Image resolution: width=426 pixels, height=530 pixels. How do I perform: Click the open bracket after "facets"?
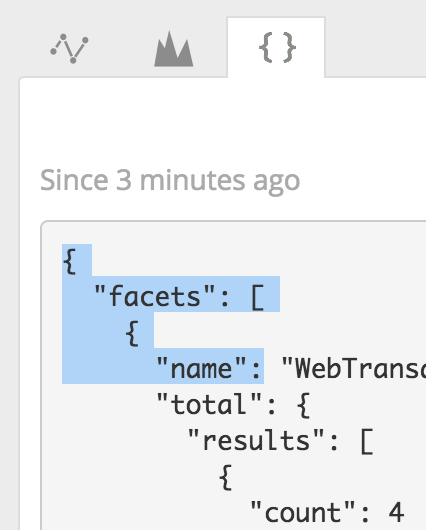coord(258,297)
